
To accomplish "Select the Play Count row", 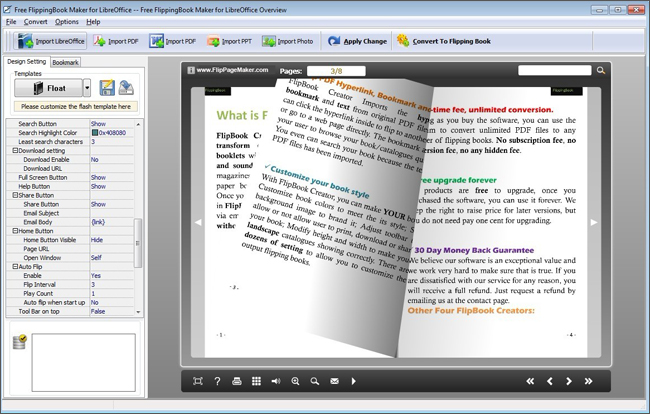I will tap(70, 293).
